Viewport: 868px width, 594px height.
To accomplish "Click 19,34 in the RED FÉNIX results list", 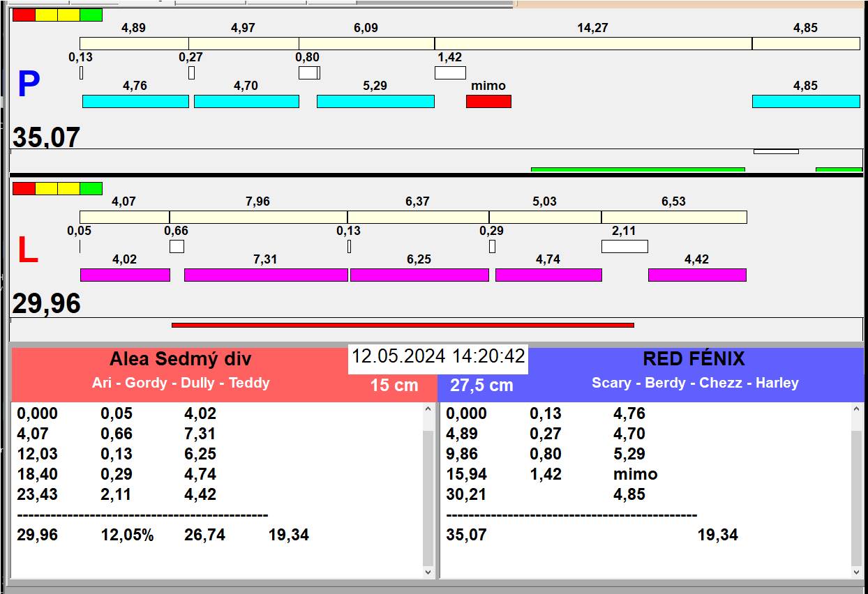I will [x=718, y=535].
